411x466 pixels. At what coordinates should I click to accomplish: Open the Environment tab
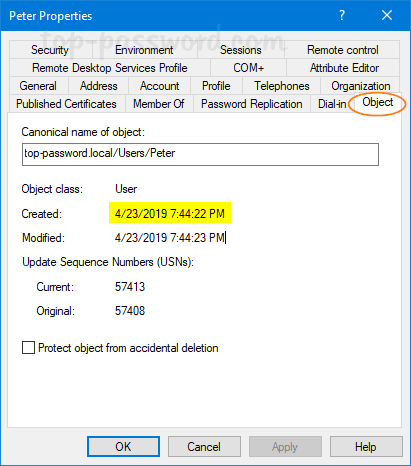tap(144, 50)
